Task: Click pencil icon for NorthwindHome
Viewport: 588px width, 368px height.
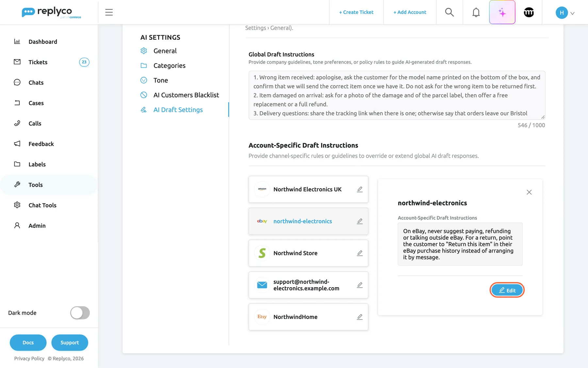Action: click(360, 317)
